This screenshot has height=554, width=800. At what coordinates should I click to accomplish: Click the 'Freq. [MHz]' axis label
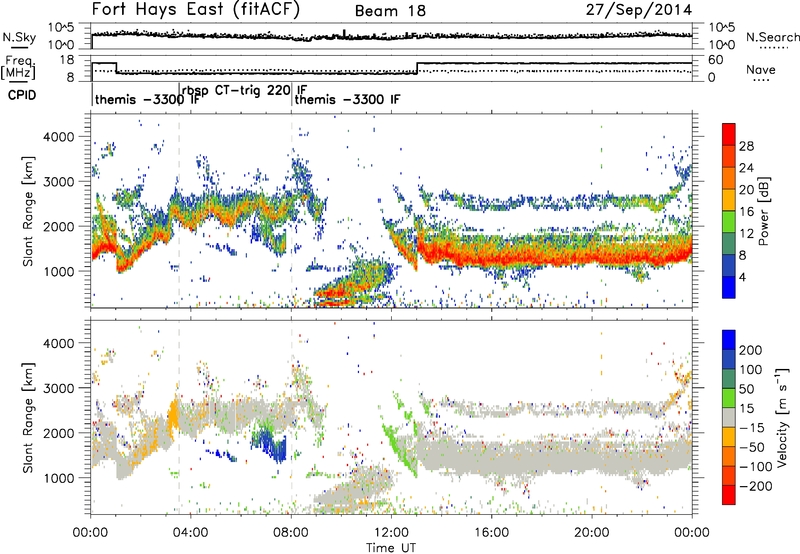pyautogui.click(x=18, y=68)
